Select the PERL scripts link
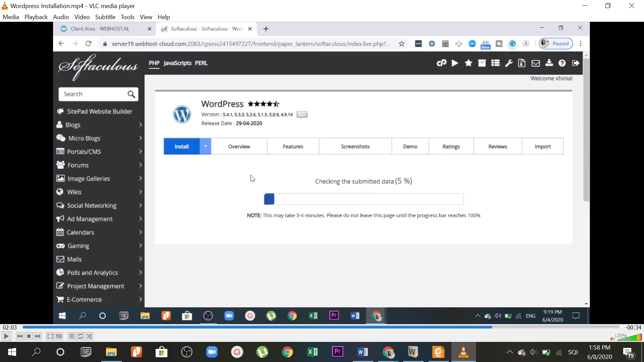The height and width of the screenshot is (362, 644). click(x=201, y=63)
